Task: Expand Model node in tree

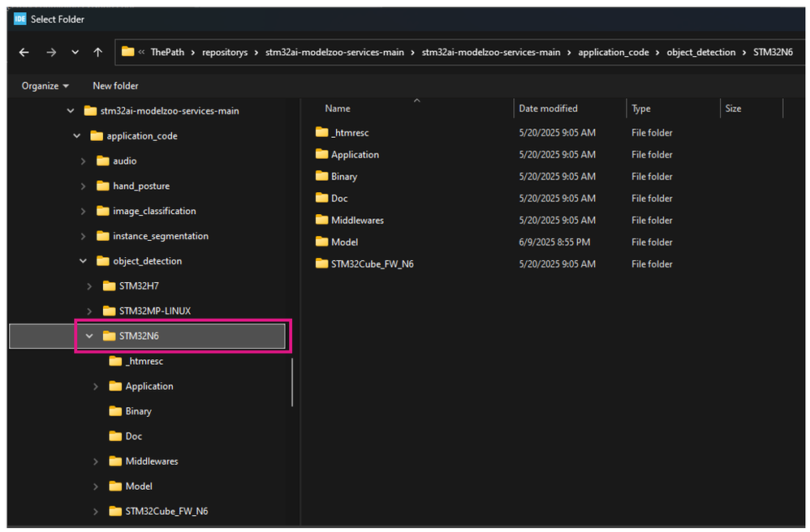Action: point(96,486)
